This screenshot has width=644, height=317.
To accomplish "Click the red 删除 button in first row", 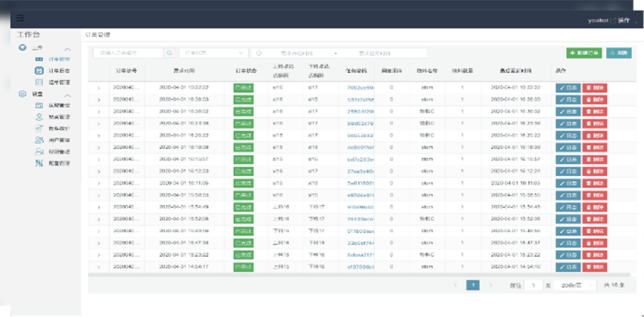I will (x=595, y=88).
